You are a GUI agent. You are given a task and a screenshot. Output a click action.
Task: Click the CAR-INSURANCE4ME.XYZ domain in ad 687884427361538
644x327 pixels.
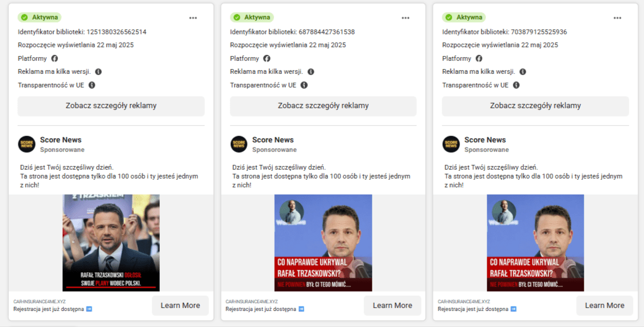[x=252, y=302]
